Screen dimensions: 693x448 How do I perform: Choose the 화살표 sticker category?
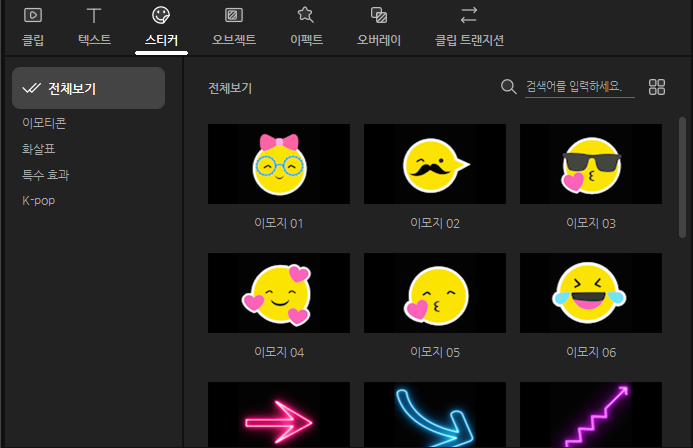[38, 149]
